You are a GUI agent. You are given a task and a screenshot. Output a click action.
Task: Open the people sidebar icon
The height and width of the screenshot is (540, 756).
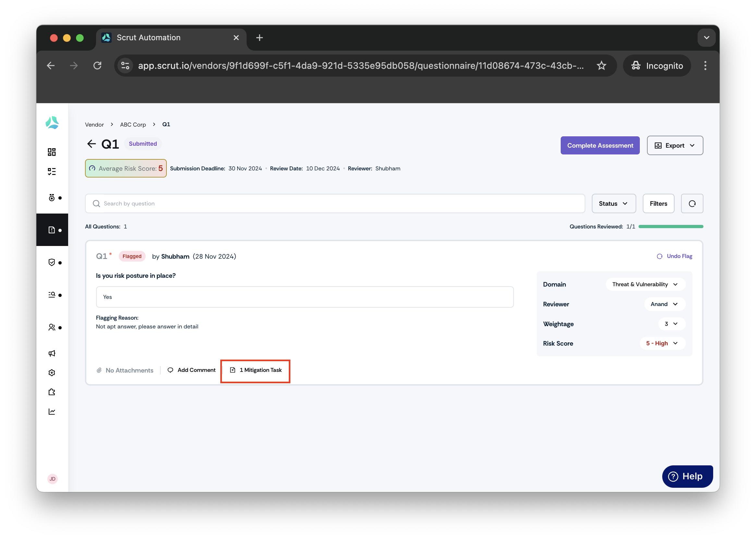[52, 327]
